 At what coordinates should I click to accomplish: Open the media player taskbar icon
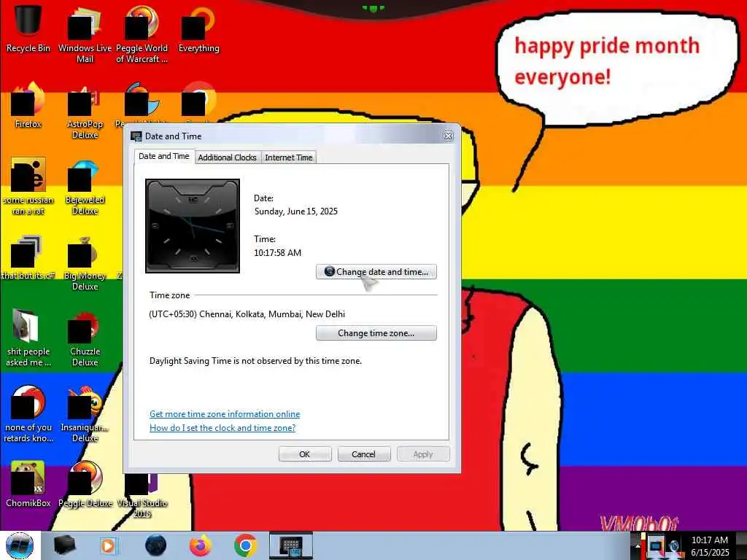pyautogui.click(x=108, y=545)
